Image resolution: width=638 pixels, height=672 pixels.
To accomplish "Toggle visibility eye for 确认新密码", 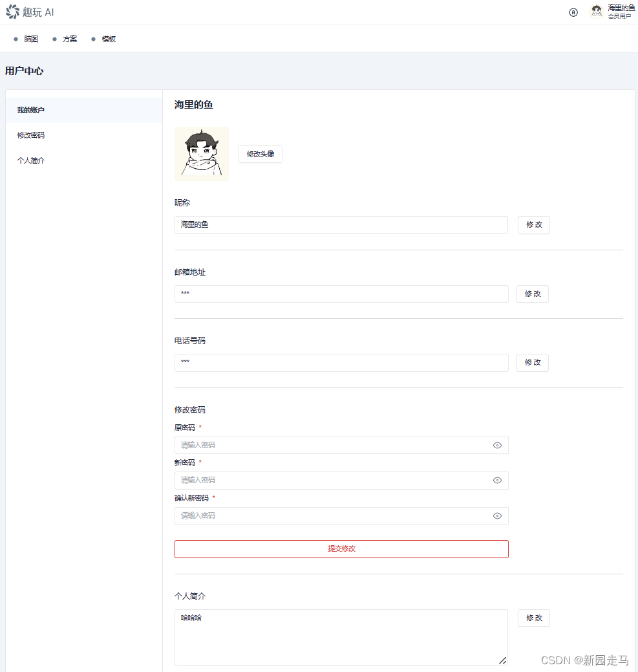I will pos(497,515).
